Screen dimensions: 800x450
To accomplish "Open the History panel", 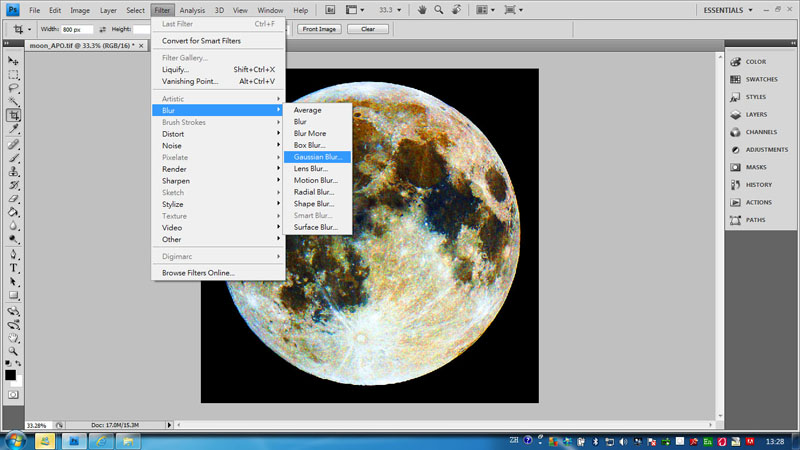I will coord(758,184).
